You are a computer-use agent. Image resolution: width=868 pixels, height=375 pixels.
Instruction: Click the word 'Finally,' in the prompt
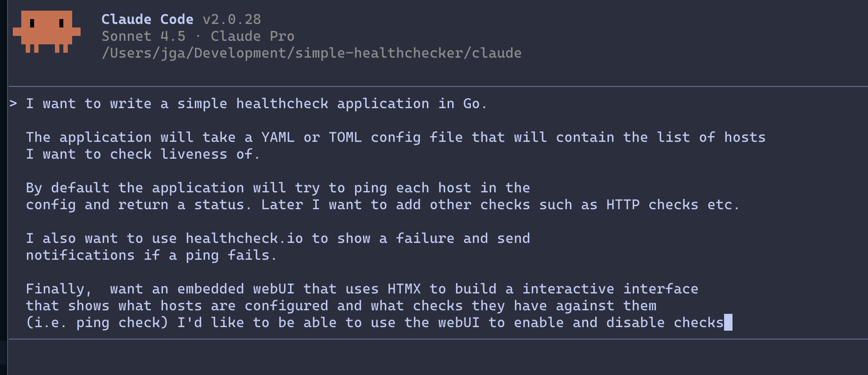[x=59, y=289]
